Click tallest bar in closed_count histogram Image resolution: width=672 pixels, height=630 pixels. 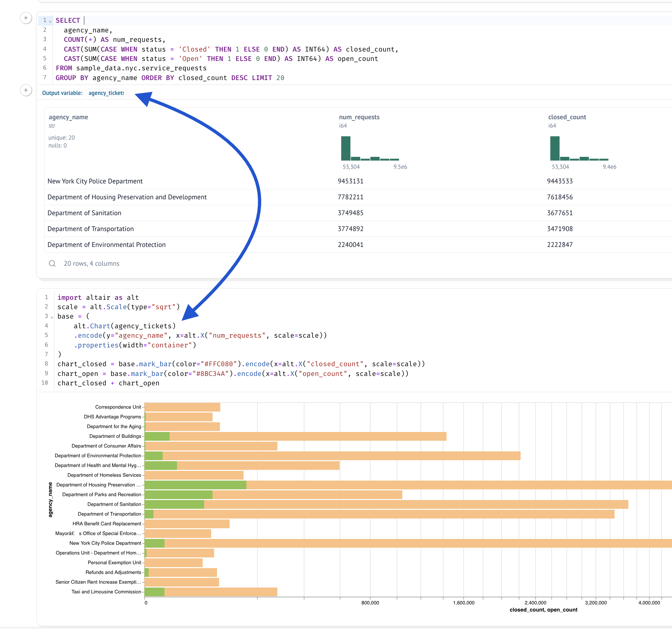(x=555, y=148)
